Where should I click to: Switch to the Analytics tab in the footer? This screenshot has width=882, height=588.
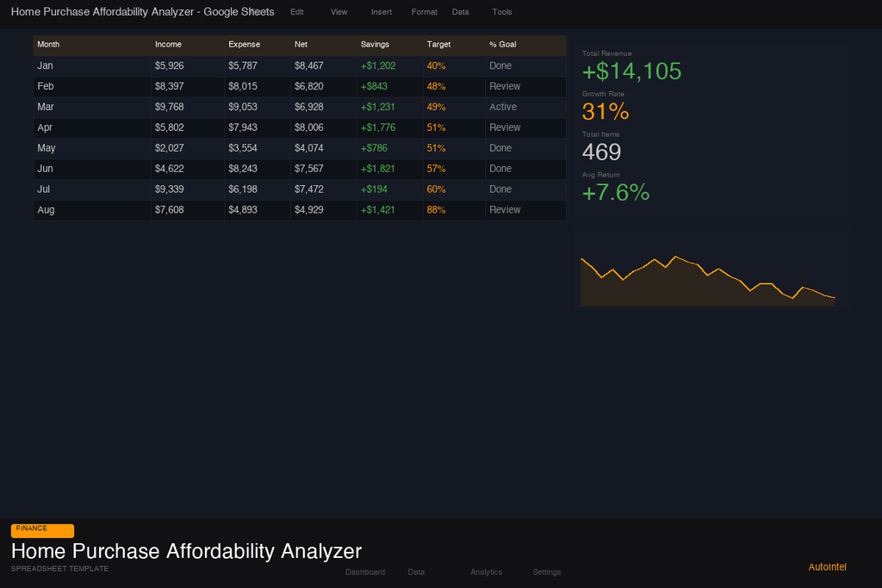486,572
